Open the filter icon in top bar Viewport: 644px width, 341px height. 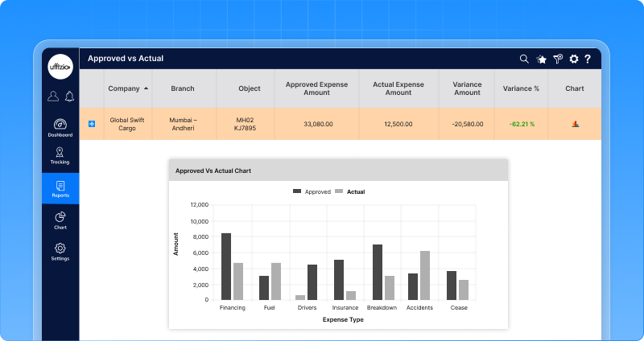coord(558,59)
